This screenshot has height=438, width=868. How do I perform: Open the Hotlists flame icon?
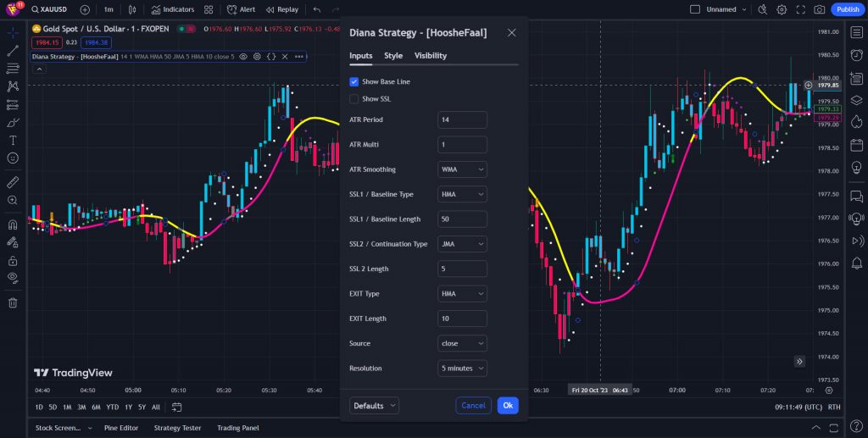[x=856, y=122]
